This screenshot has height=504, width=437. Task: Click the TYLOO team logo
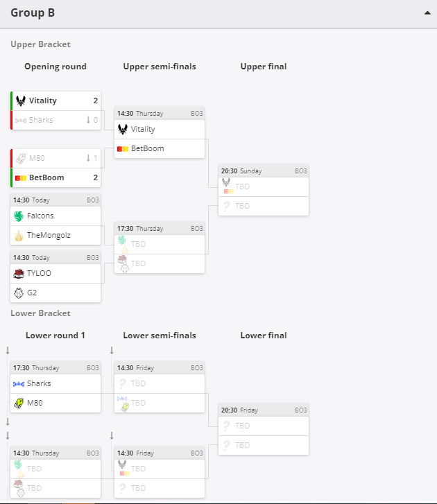coord(19,274)
